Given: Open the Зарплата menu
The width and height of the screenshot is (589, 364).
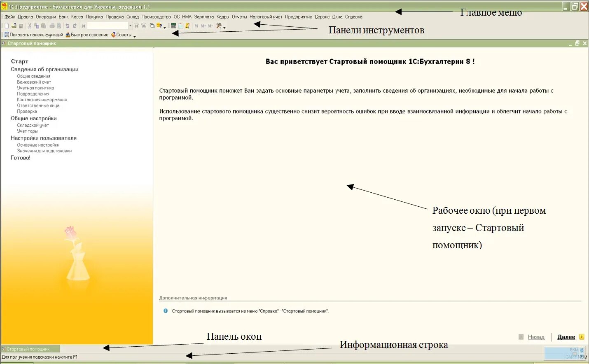Looking at the screenshot, I should 204,17.
